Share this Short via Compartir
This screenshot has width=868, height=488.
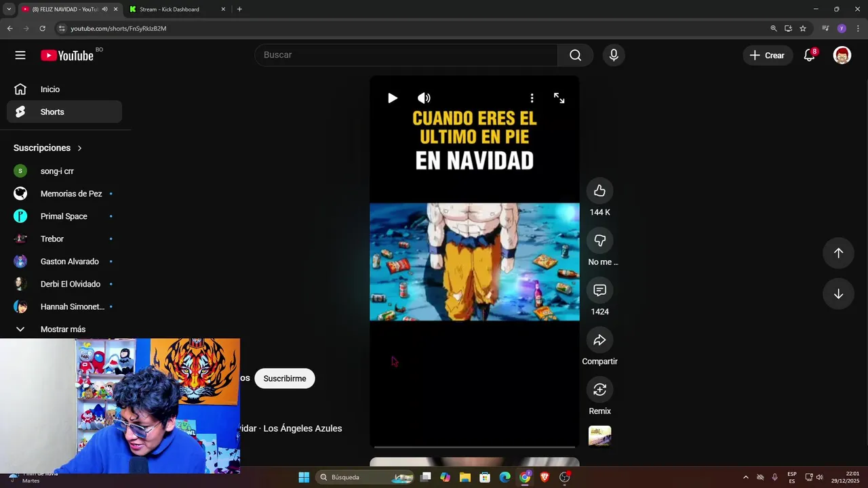point(599,340)
